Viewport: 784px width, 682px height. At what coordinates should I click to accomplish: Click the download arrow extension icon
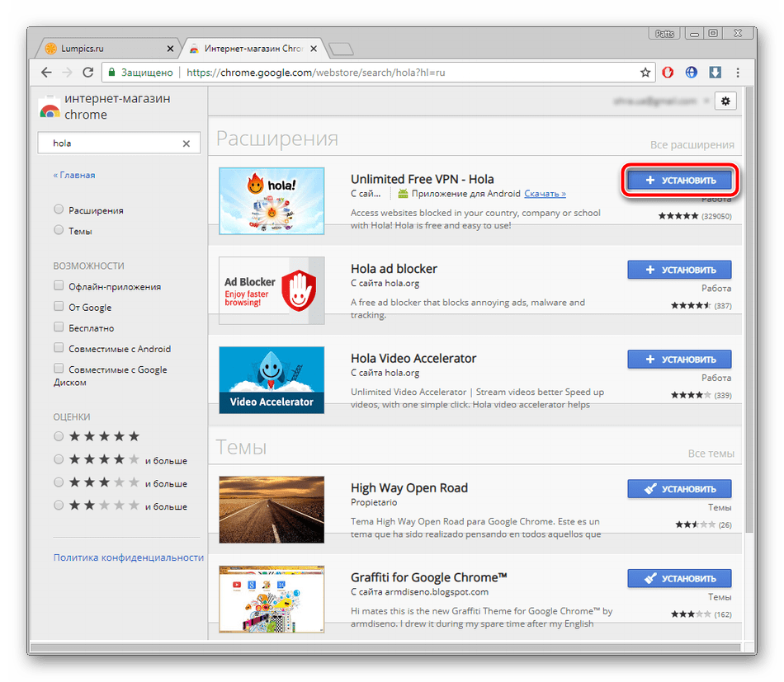(715, 73)
